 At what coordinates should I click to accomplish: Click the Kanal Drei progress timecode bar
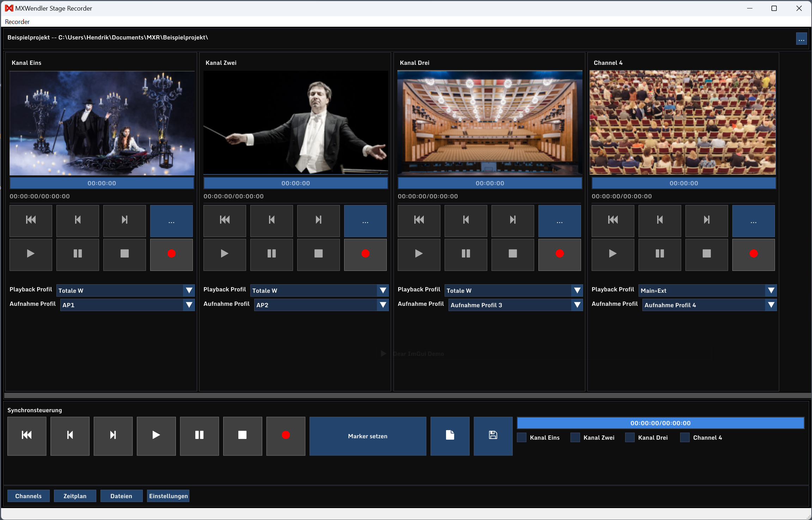pos(490,183)
